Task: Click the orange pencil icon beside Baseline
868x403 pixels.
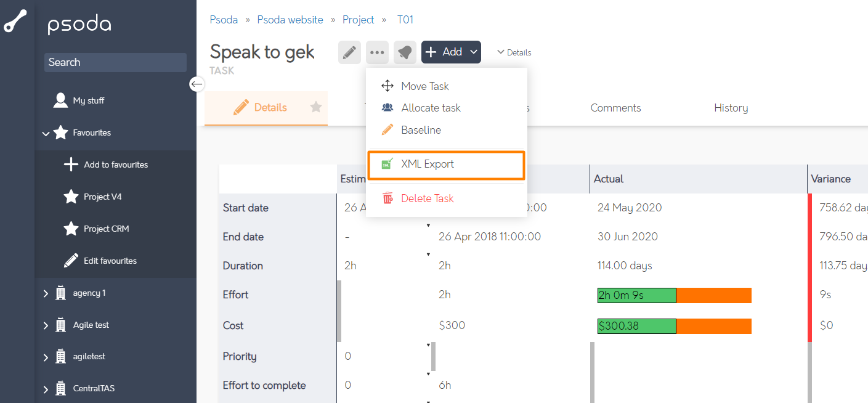Action: tap(387, 130)
